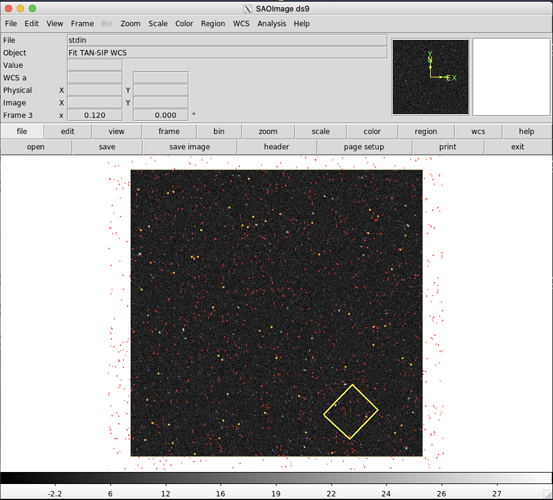Viewport: 553px width, 500px height.
Task: Click the 'exit' button
Action: (517, 147)
